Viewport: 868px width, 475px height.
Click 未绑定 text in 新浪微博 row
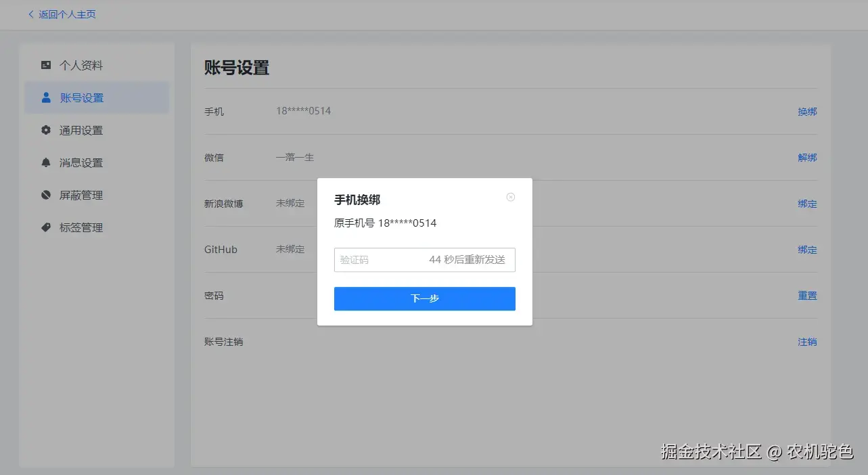[x=290, y=203]
